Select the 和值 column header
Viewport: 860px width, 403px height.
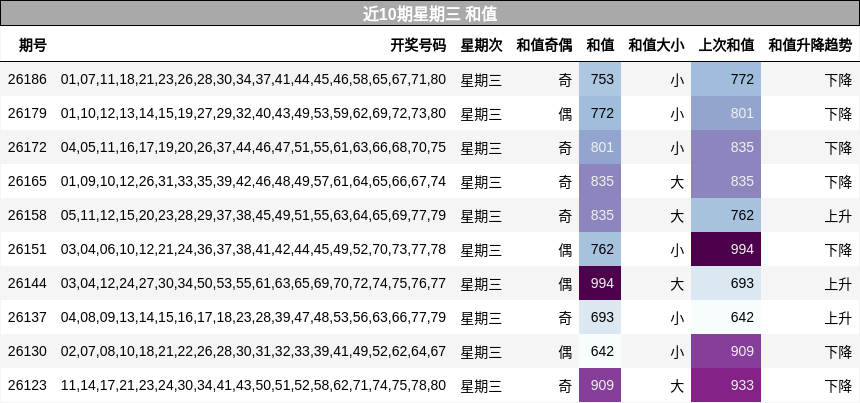[600, 45]
